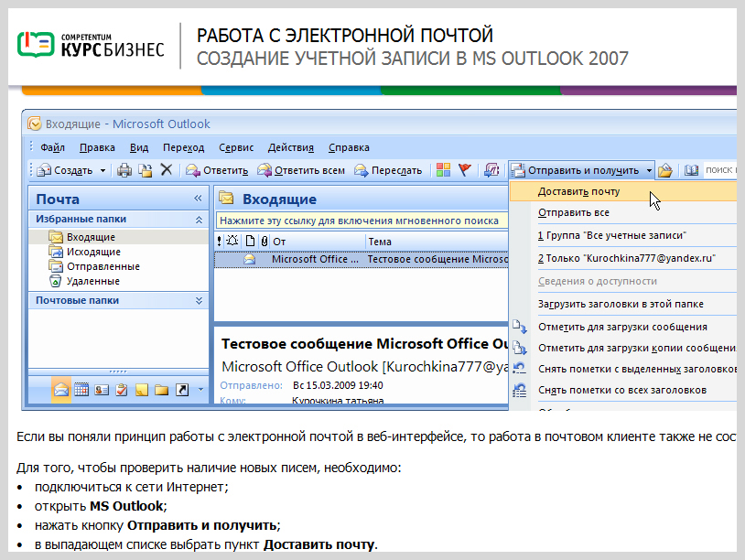The height and width of the screenshot is (560, 745).
Task: Switch to Mail using the envelope icon
Action: [61, 390]
